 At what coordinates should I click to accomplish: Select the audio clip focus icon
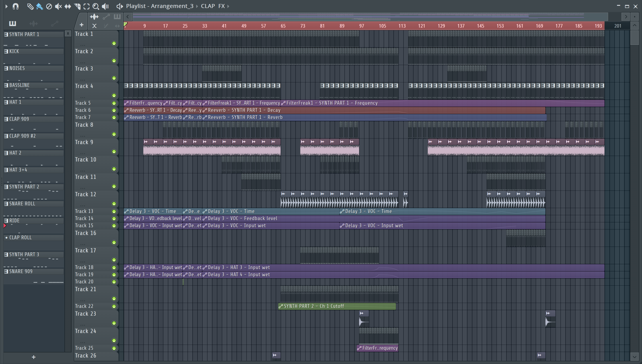coord(94,17)
